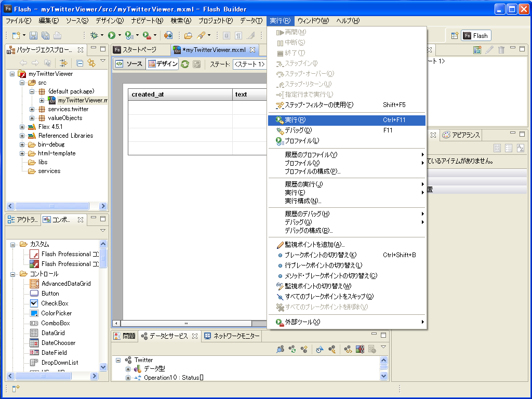Select デバッグ(D) F11 menu item
The height and width of the screenshot is (399, 532).
point(347,130)
